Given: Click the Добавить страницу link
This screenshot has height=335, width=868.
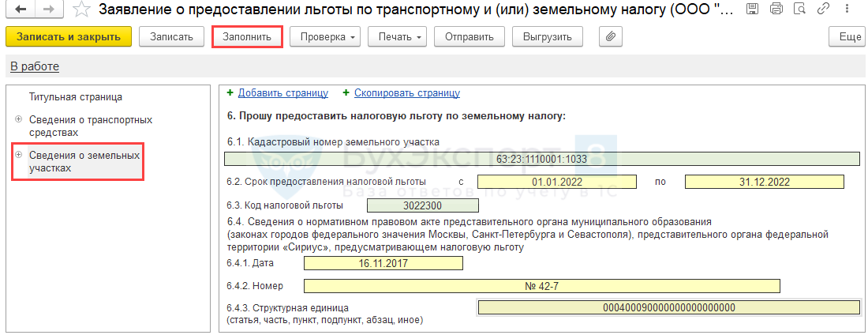Looking at the screenshot, I should 282,92.
